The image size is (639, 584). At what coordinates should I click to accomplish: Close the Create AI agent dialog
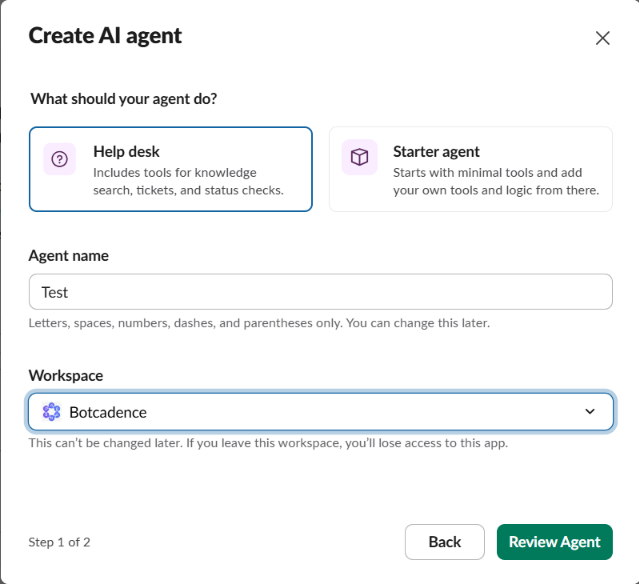click(602, 38)
